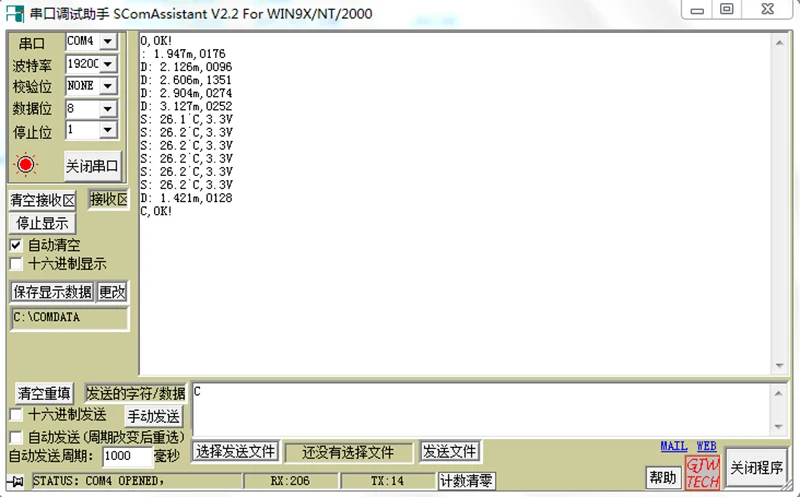
Task: Click receive area scrollbar up arrow
Action: tap(779, 43)
